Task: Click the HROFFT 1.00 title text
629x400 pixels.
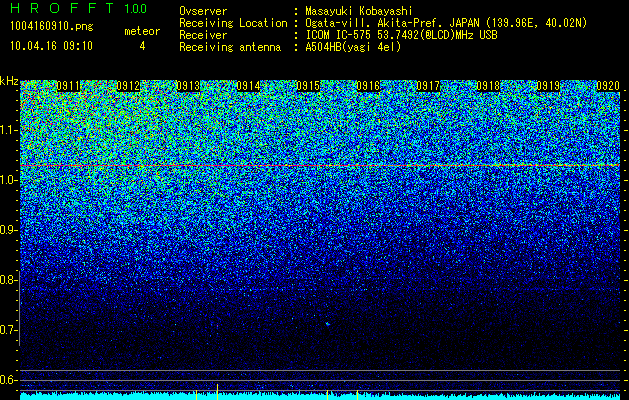Action: (x=79, y=8)
